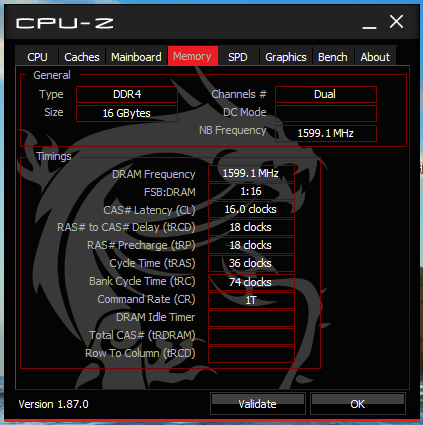Screen dimensions: 423x425
Task: Click the Dual channels field
Action: 326,94
